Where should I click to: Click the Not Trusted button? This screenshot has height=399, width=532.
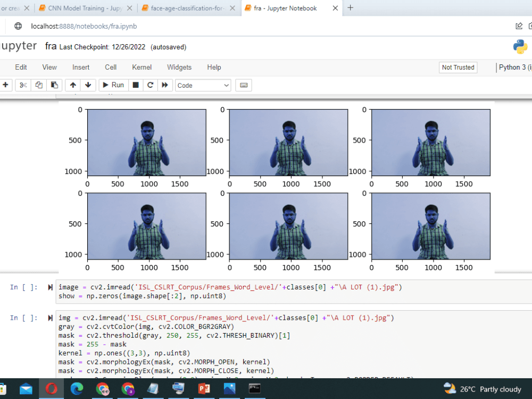pyautogui.click(x=458, y=68)
